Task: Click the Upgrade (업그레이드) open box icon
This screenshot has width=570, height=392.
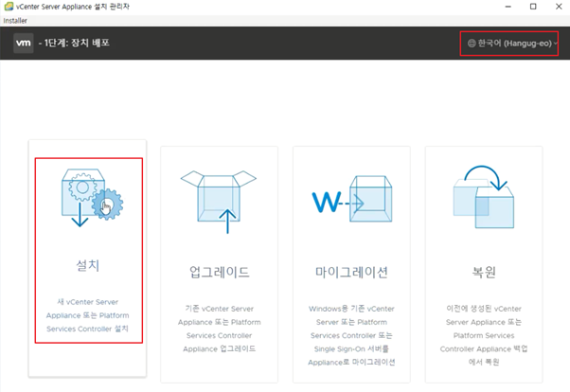Action: [x=219, y=202]
